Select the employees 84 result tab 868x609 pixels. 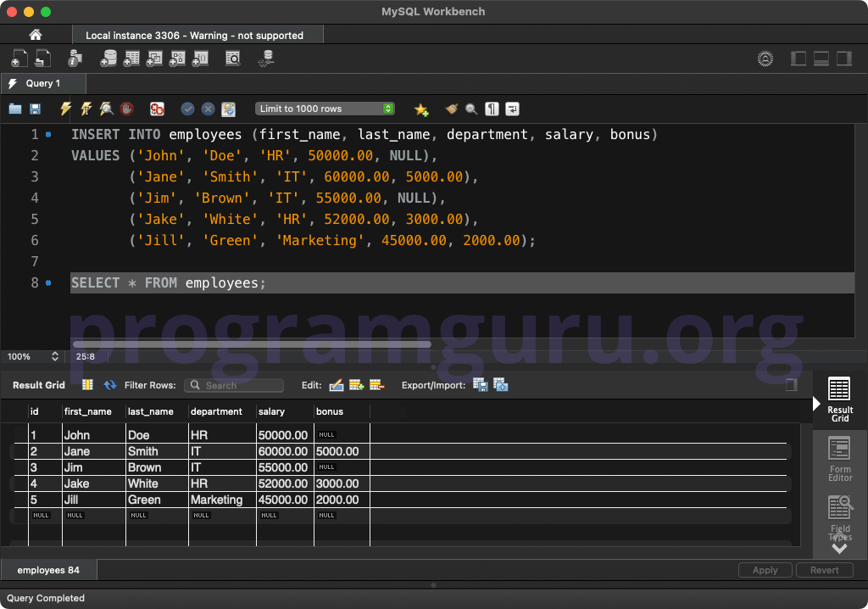pyautogui.click(x=48, y=570)
